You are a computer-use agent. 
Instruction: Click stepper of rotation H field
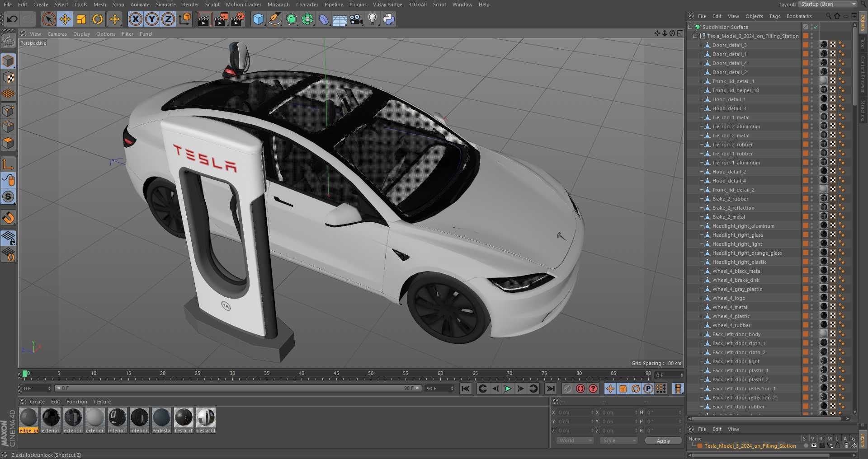click(680, 412)
